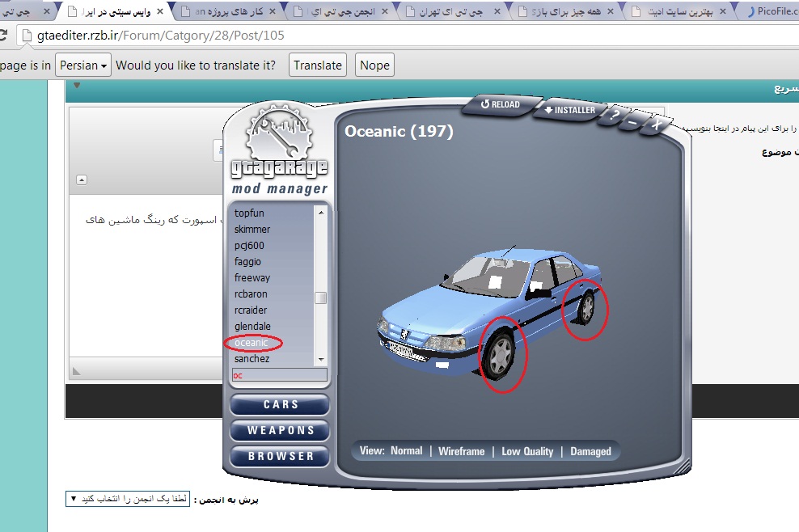Select glendale in the vehicle list
The width and height of the screenshot is (799, 532).
pyautogui.click(x=253, y=326)
